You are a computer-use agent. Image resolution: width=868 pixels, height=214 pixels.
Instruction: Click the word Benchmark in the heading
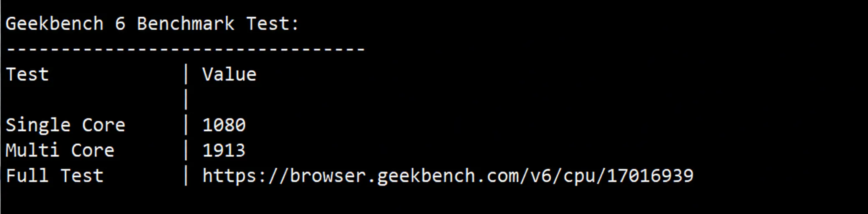(x=186, y=24)
